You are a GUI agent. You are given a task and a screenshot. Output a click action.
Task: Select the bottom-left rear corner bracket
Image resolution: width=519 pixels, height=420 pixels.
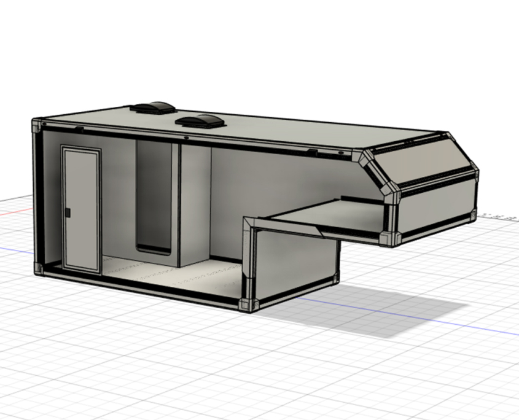click(39, 270)
